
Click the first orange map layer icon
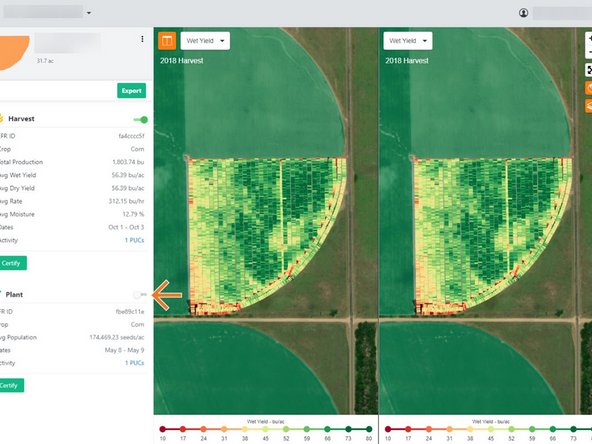click(589, 88)
